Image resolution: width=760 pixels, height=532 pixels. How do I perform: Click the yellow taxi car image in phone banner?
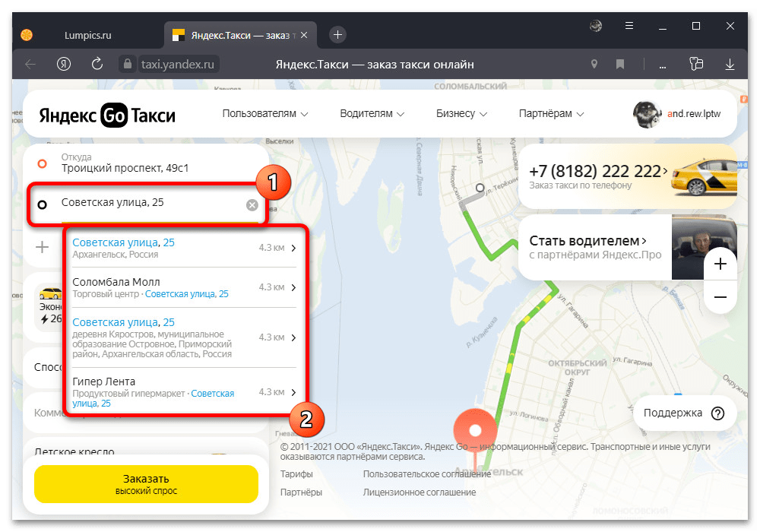point(704,177)
